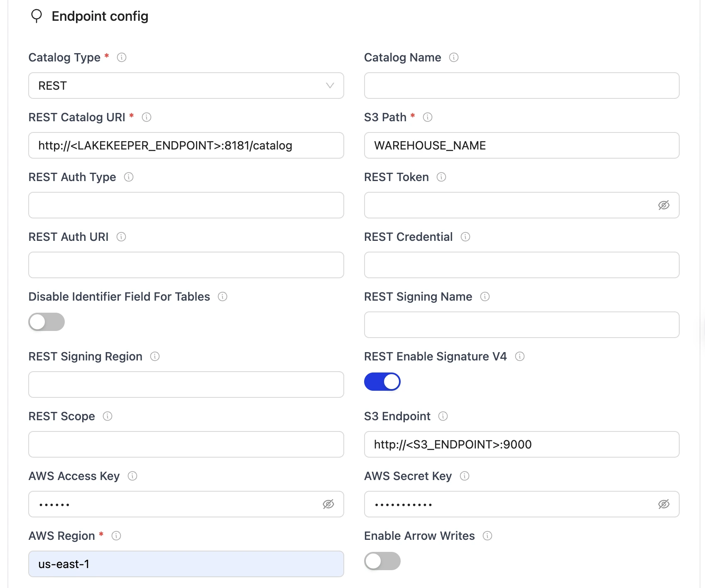Click the REST Token info icon
Screen dimensions: 705x588
click(441, 177)
